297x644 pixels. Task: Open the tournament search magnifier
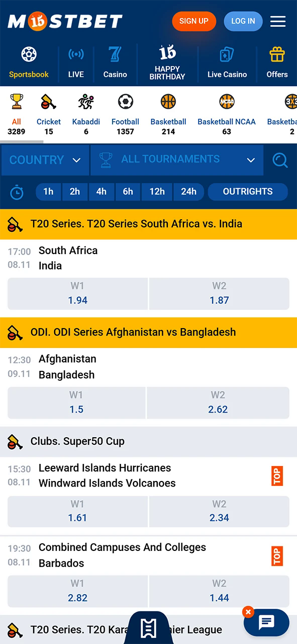280,160
